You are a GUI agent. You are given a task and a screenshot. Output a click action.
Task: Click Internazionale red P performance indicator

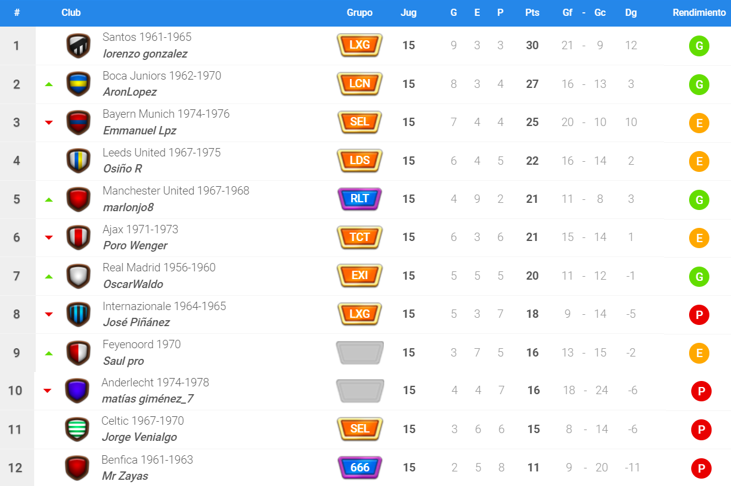699,314
